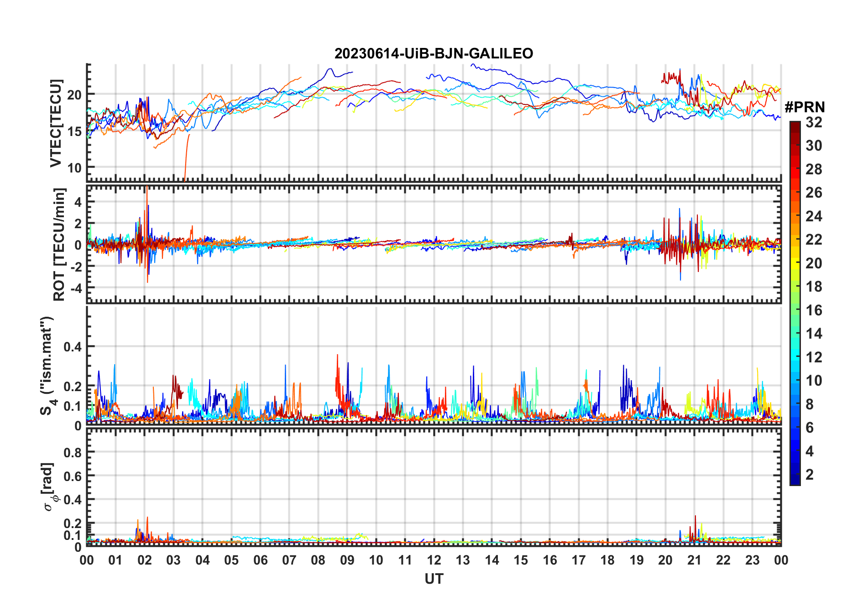Click colorbar tick label 32
868x607 pixels.
pos(814,122)
